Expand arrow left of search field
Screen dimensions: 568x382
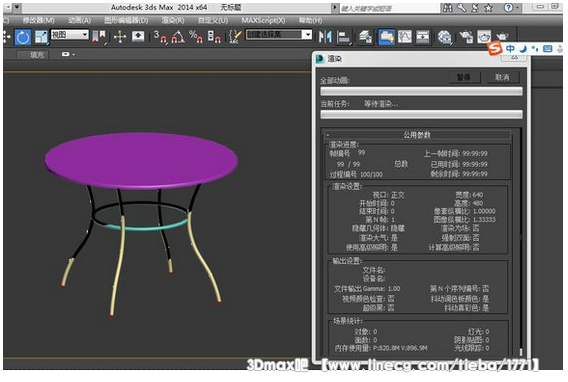point(335,8)
